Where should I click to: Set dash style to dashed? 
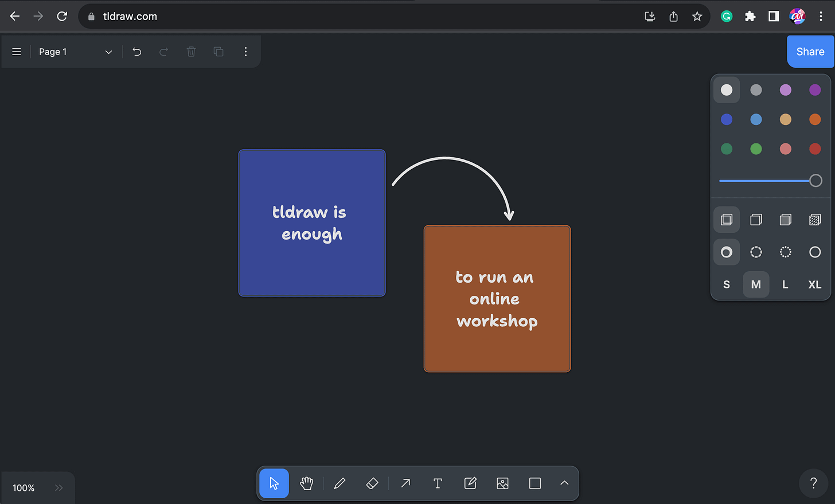point(756,252)
